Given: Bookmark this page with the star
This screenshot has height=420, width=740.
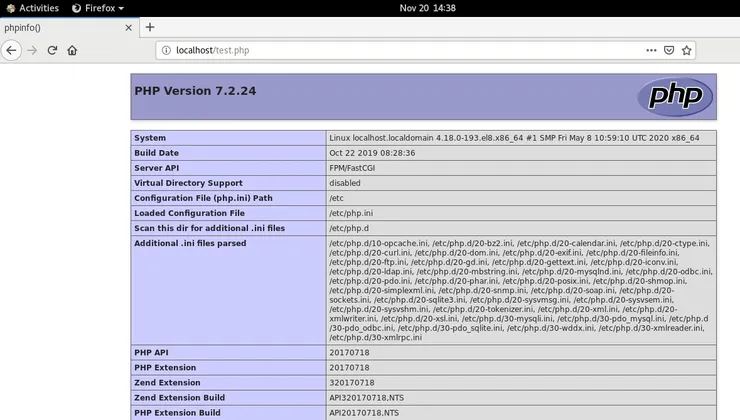Looking at the screenshot, I should click(x=687, y=50).
